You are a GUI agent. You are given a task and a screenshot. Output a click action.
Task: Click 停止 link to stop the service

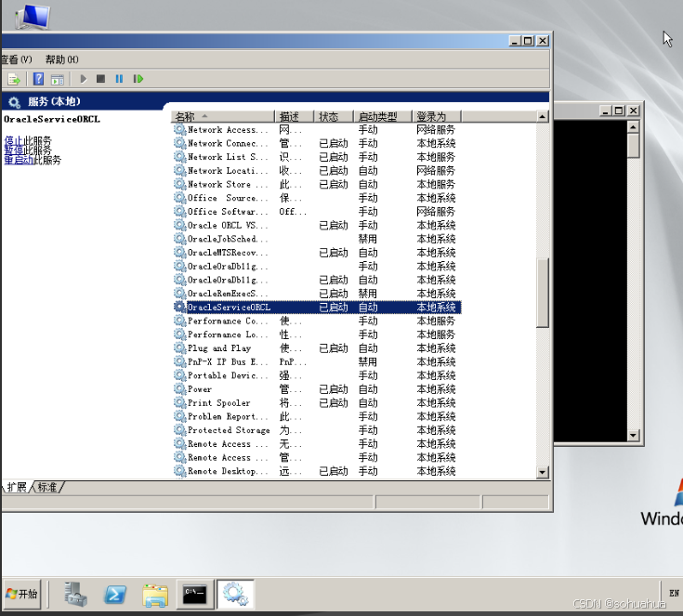pos(14,140)
